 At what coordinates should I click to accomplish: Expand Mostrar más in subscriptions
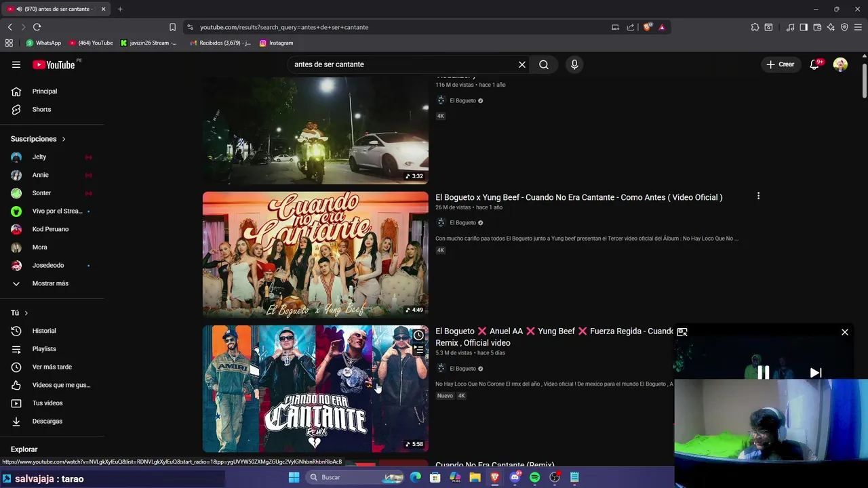(x=52, y=283)
